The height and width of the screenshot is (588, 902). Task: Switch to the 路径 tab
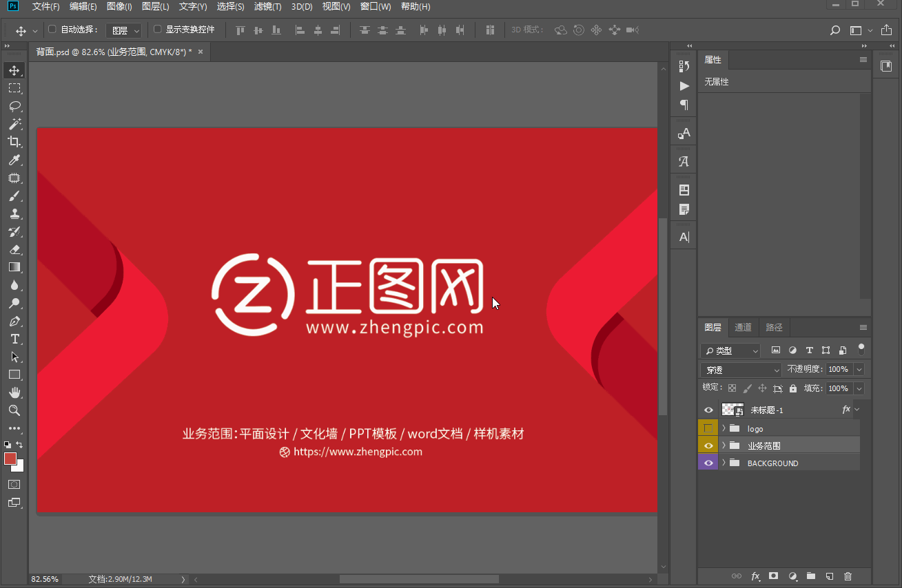774,328
